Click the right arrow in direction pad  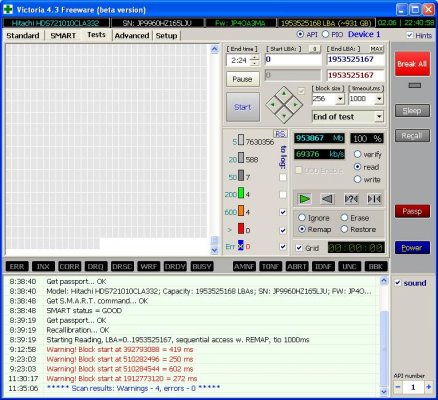point(296,105)
